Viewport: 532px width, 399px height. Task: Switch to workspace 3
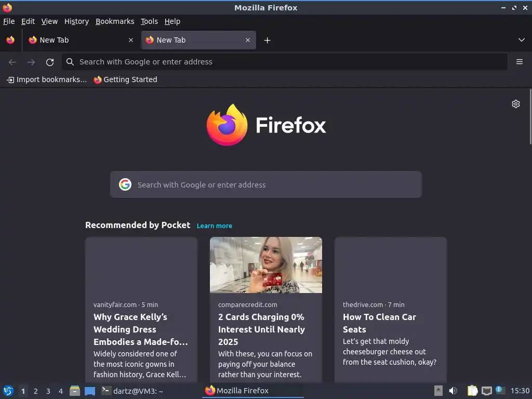point(48,391)
